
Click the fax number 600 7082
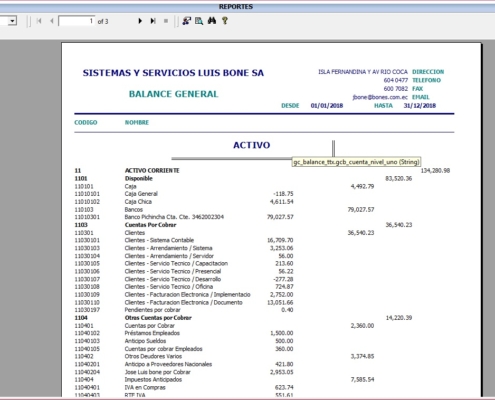click(396, 89)
